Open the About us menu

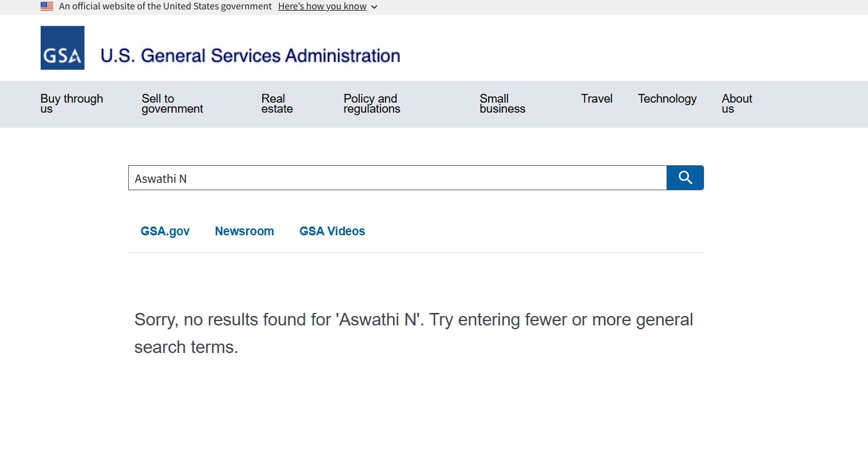(x=737, y=103)
